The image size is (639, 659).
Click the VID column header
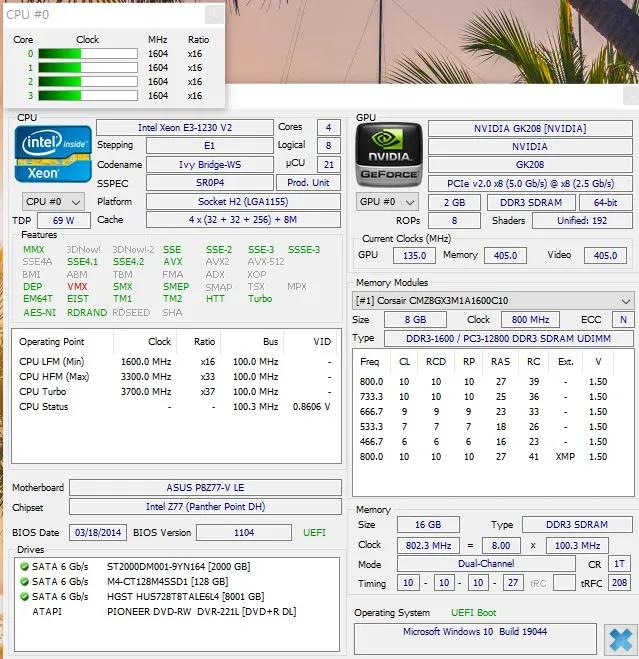coord(322,342)
